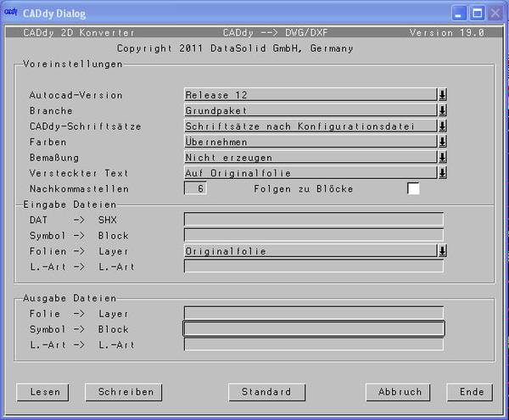Click the Nachkommastellen number field

coord(195,188)
